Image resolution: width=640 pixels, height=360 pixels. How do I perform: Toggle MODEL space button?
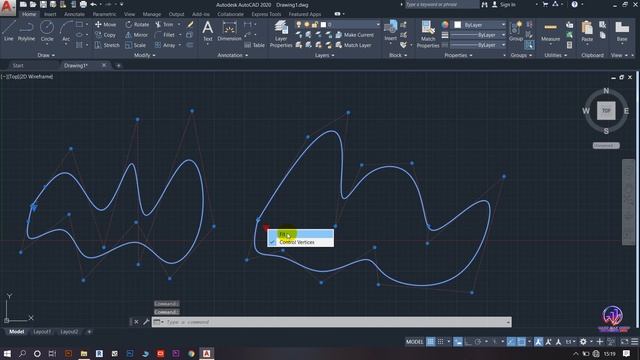point(414,342)
